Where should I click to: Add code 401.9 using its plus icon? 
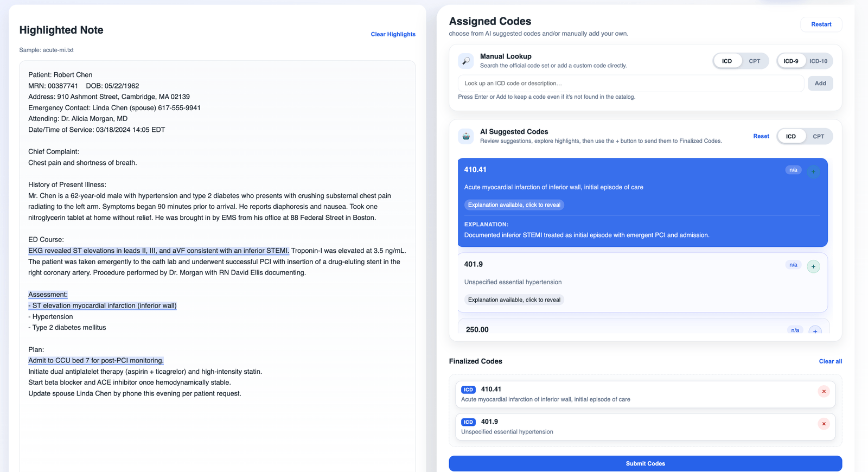(x=813, y=266)
